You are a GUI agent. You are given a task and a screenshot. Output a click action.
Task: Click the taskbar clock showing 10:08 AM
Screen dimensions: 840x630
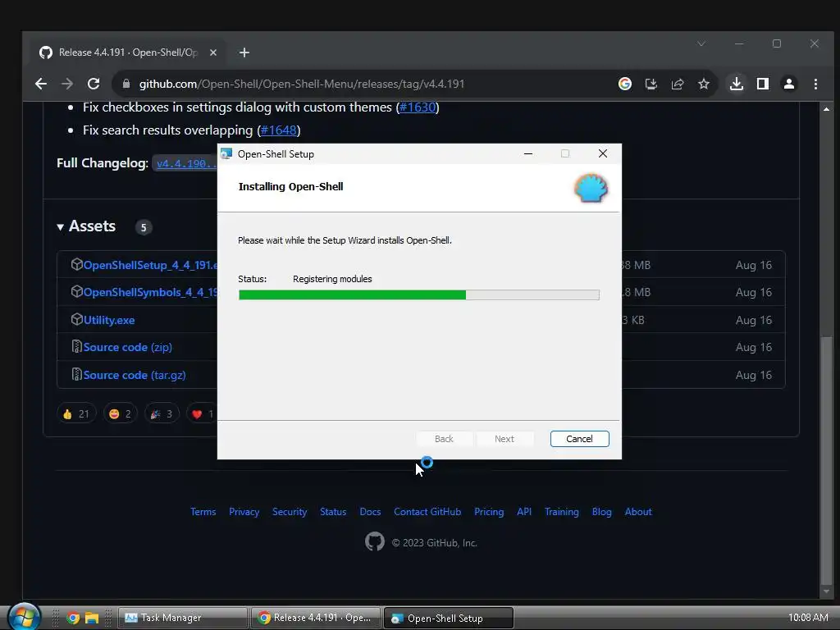(x=808, y=618)
